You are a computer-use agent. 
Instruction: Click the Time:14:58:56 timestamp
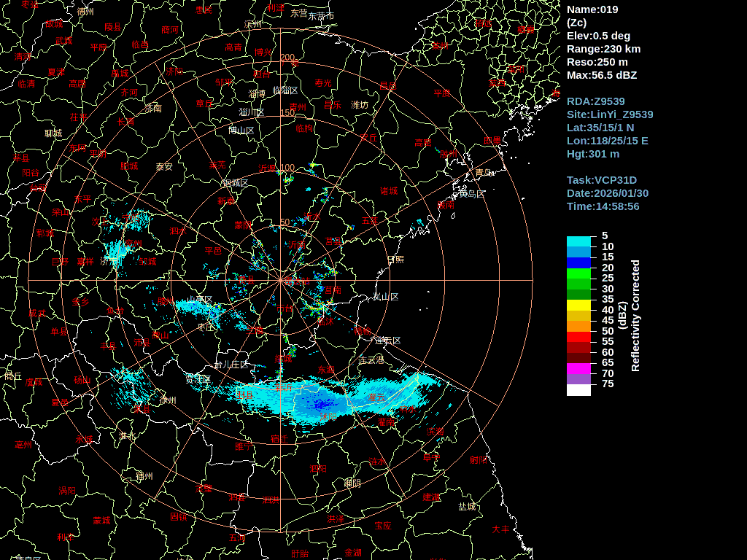coord(603,206)
